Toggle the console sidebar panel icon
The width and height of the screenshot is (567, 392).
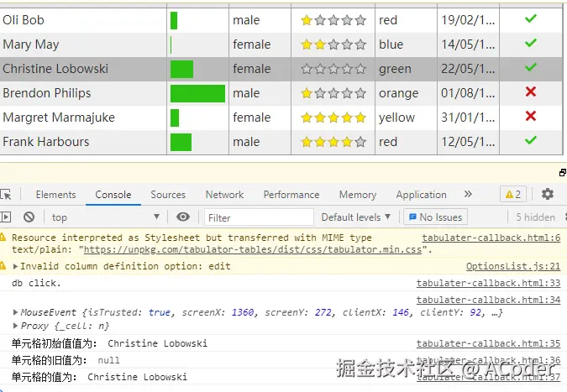pyautogui.click(x=5, y=217)
